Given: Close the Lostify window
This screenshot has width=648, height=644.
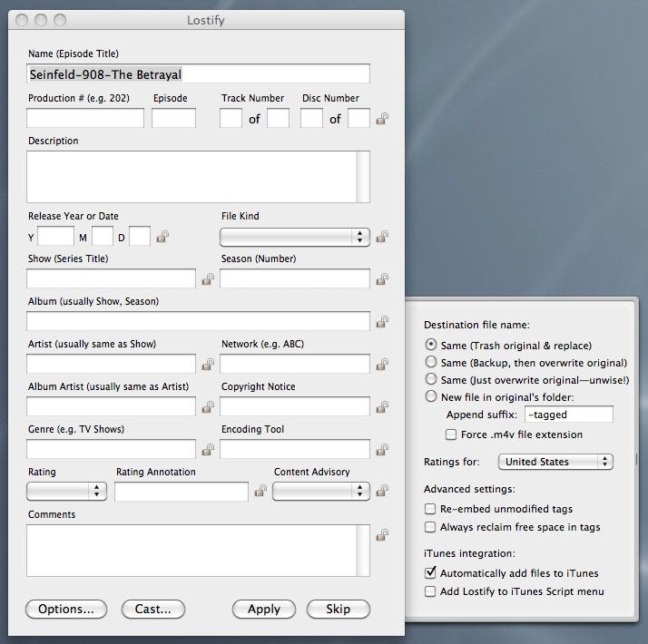Looking at the screenshot, I should (x=22, y=19).
